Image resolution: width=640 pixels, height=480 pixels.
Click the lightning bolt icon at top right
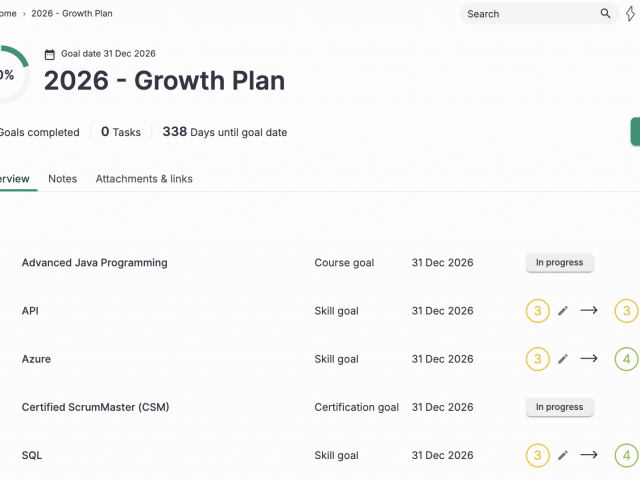(631, 14)
